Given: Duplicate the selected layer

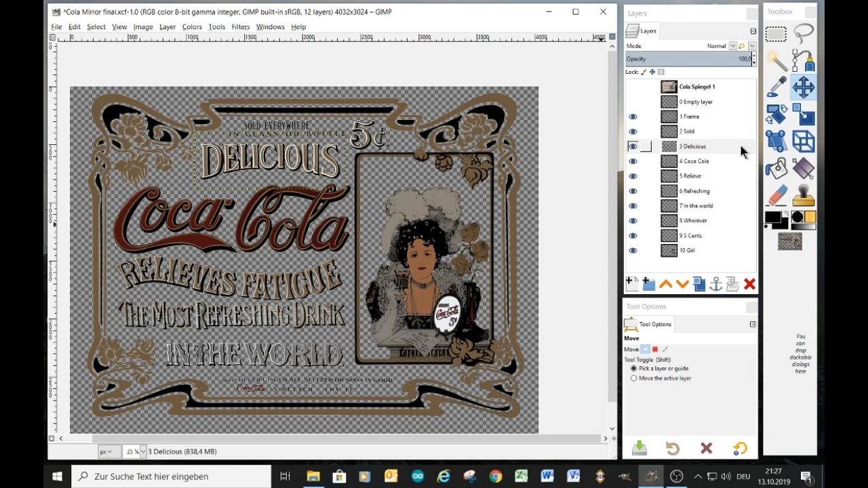Looking at the screenshot, I should pyautogui.click(x=699, y=284).
